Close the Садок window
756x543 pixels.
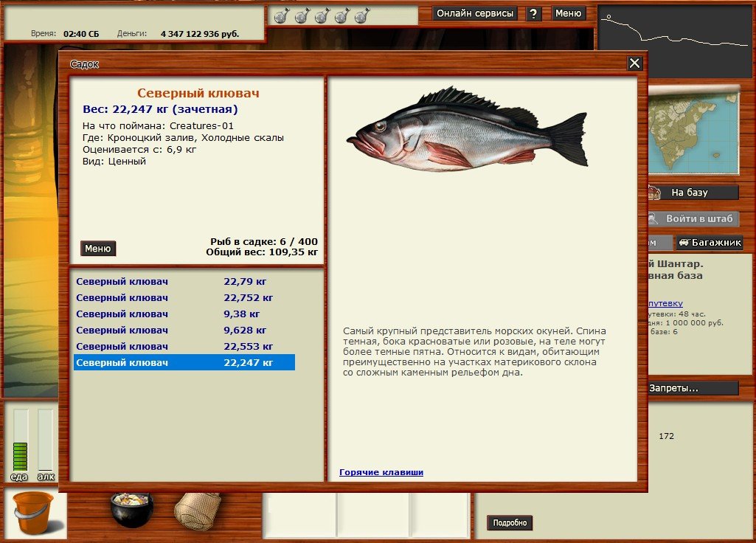click(634, 63)
